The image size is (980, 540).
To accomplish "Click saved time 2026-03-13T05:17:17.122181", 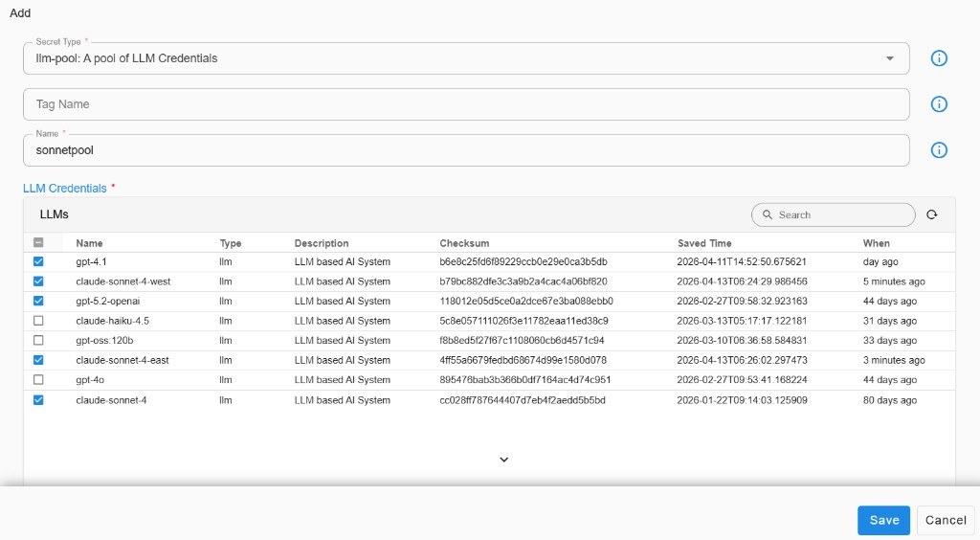I will click(742, 321).
